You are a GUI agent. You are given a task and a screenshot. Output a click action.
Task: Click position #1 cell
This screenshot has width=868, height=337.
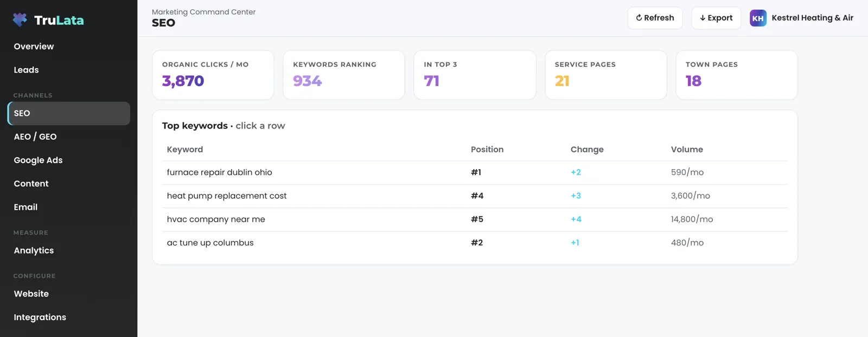click(x=476, y=172)
